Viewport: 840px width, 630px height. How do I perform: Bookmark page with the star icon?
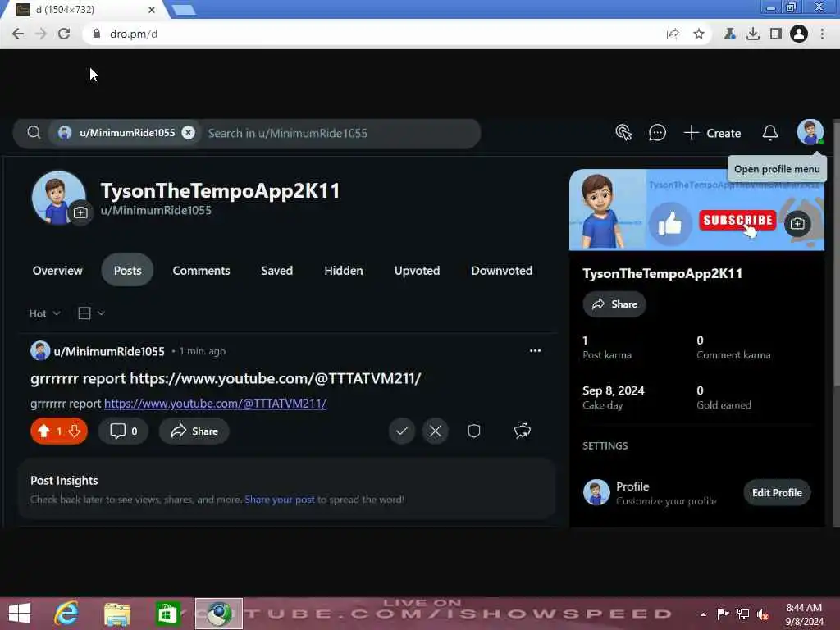point(699,34)
